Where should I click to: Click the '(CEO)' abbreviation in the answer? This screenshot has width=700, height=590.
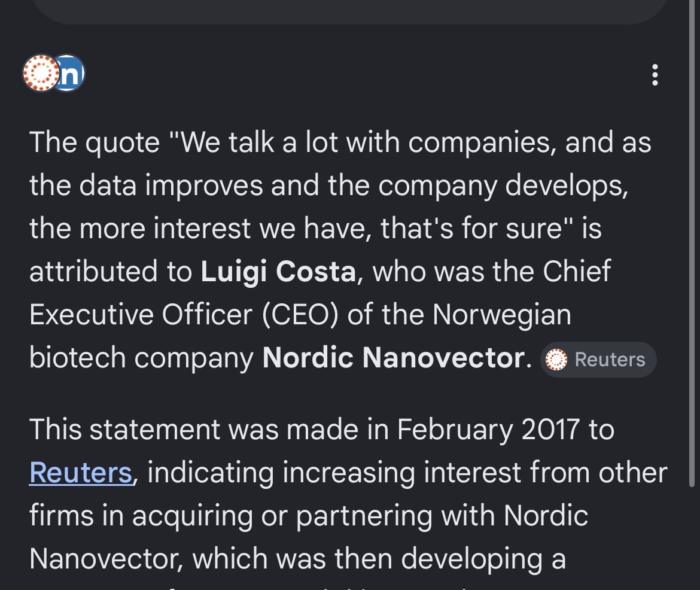coord(300,315)
